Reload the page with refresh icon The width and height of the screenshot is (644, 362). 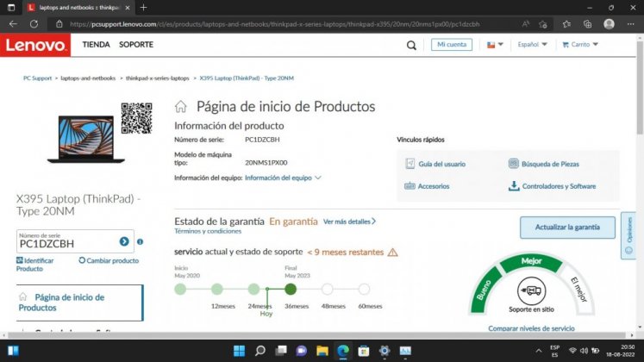(34, 24)
